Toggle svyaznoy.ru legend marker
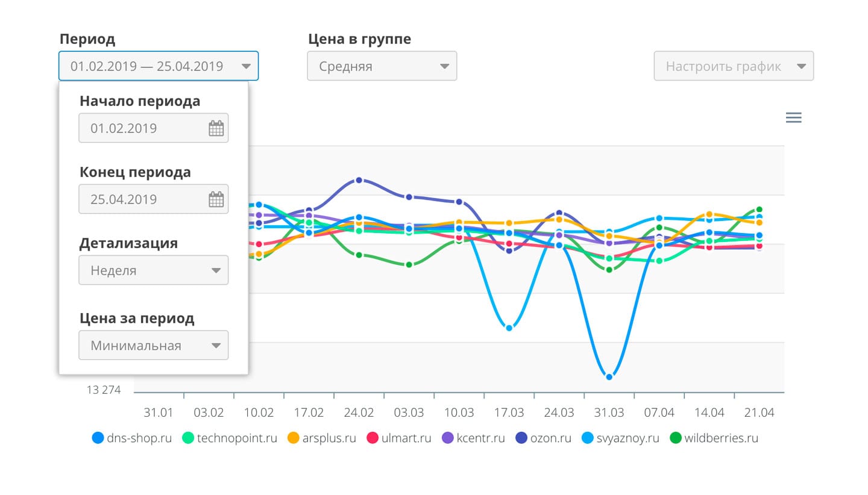This screenshot has height=495, width=868. [x=587, y=438]
